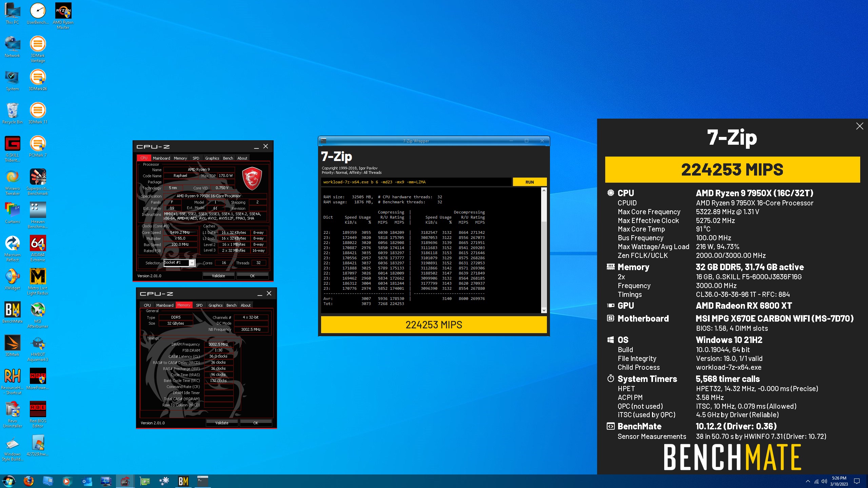868x488 pixels.
Task: Click the command prompt taskbar icon
Action: 203,481
